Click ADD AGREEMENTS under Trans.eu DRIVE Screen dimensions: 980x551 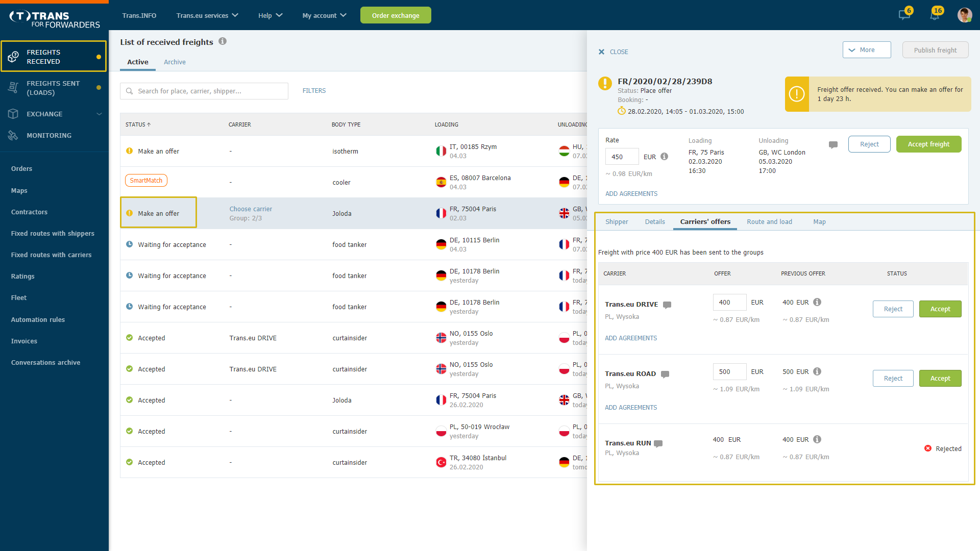tap(631, 338)
